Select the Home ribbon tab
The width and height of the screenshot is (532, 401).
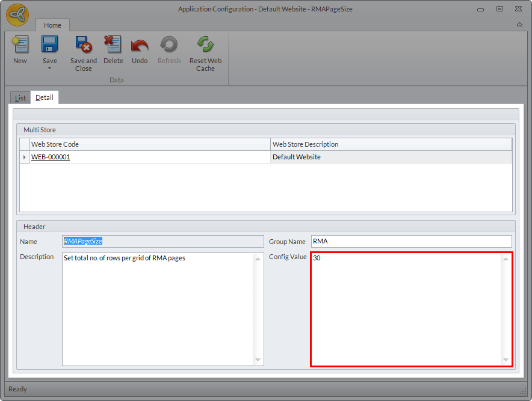point(52,25)
